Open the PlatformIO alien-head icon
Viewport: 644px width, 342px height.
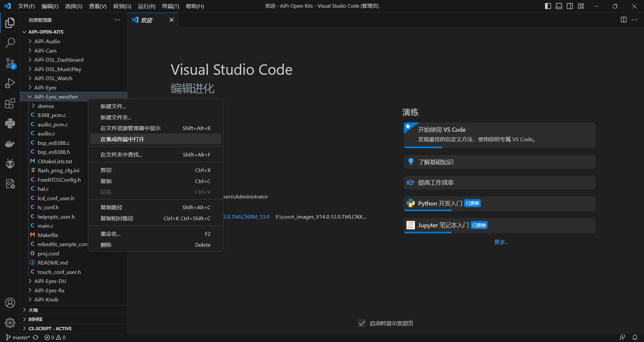click(x=10, y=164)
